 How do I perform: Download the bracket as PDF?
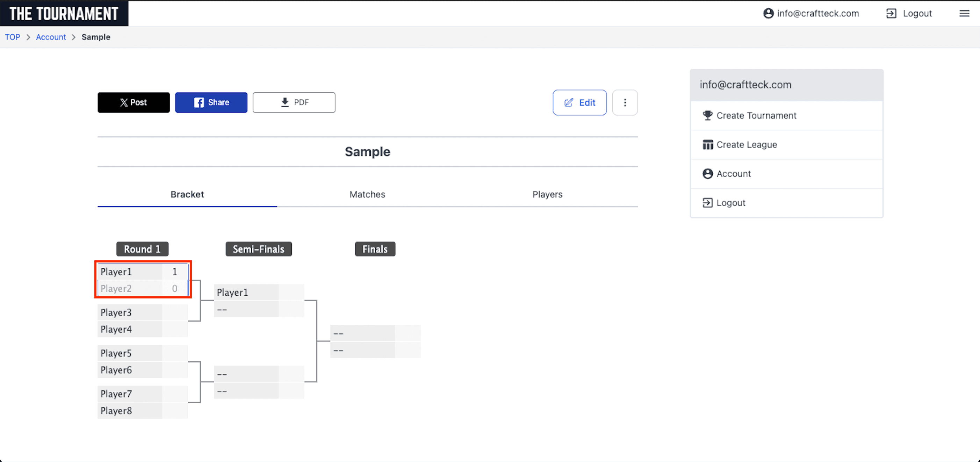click(294, 103)
